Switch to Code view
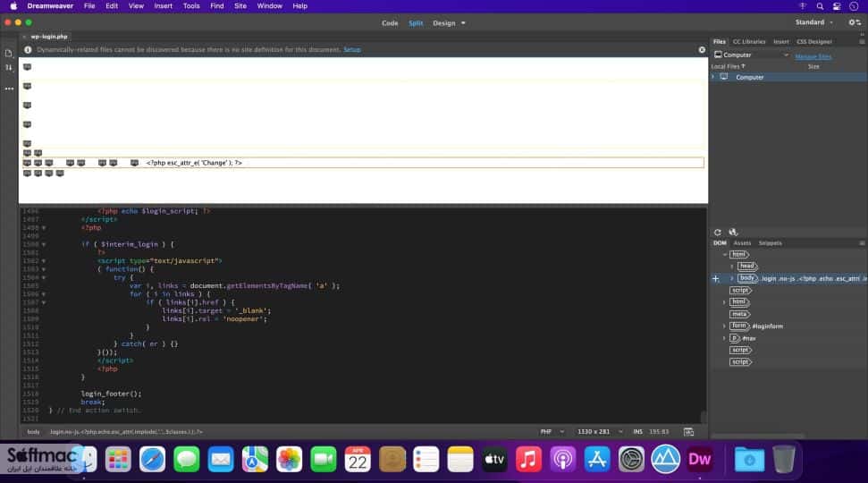 [390, 23]
